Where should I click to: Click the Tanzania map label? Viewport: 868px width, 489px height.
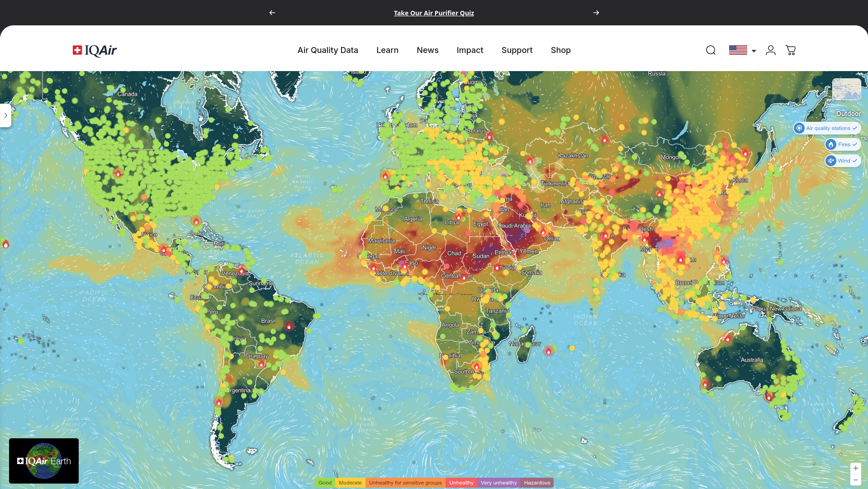497,311
